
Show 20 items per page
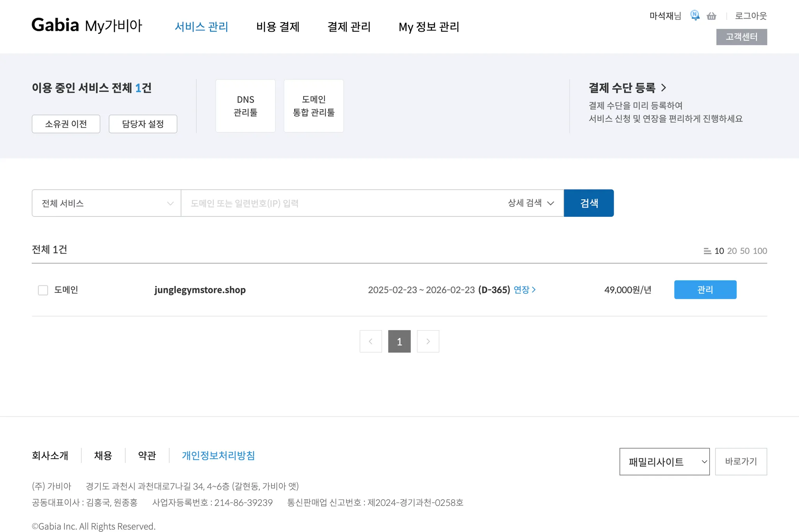(732, 251)
